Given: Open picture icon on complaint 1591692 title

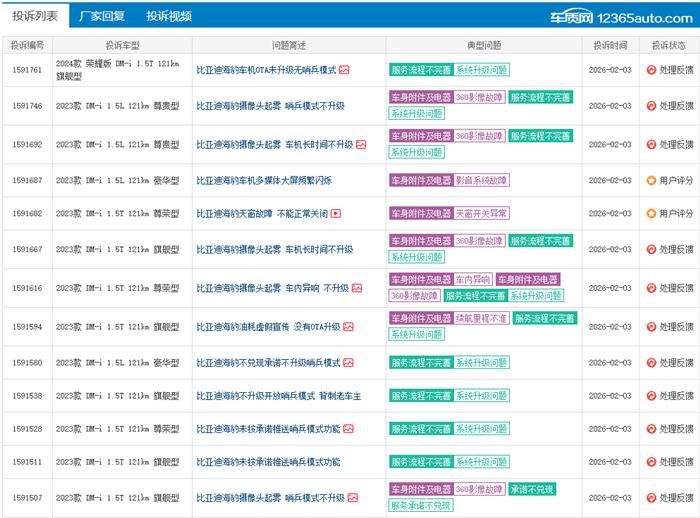Looking at the screenshot, I should pos(361,144).
